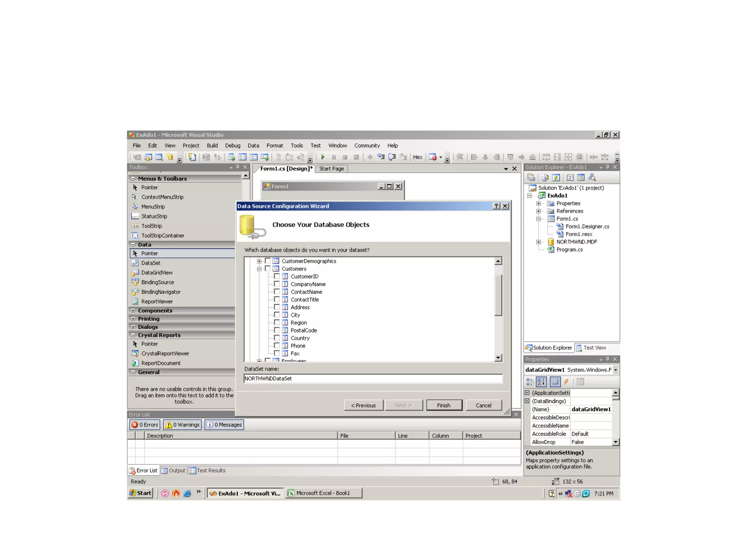Click the Alphabetical sort icon in Properties
747x560 pixels.
pos(541,382)
